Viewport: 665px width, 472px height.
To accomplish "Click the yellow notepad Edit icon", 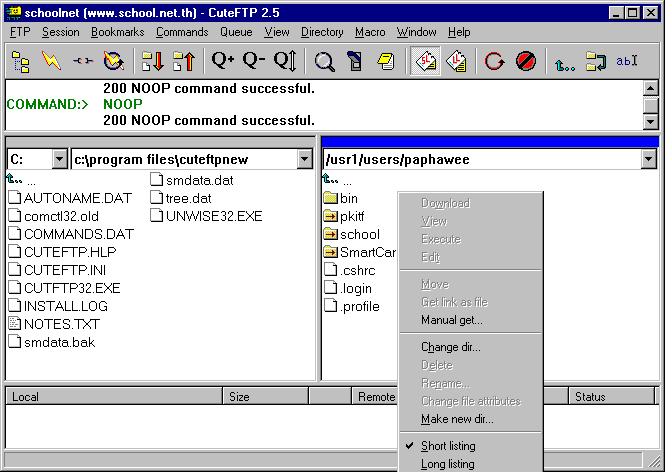I will (386, 61).
